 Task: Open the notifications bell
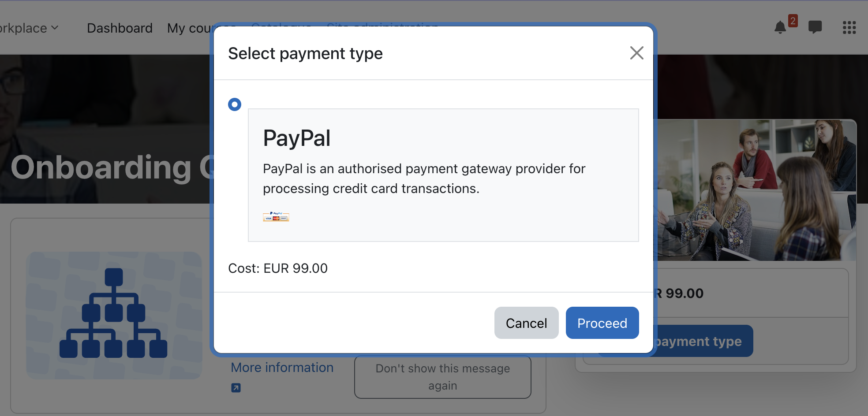[x=780, y=28]
